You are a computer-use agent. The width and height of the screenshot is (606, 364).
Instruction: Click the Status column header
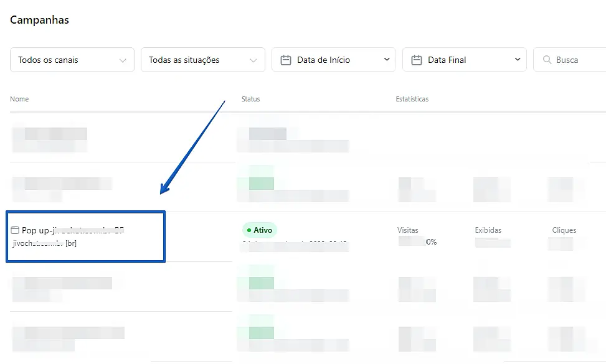[250, 99]
